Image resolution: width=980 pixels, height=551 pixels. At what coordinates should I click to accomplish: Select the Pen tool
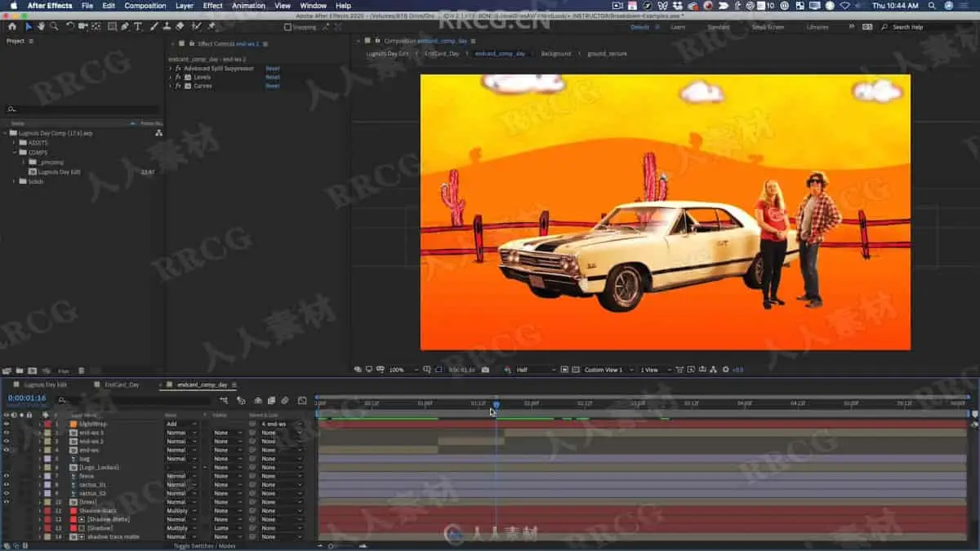click(125, 26)
